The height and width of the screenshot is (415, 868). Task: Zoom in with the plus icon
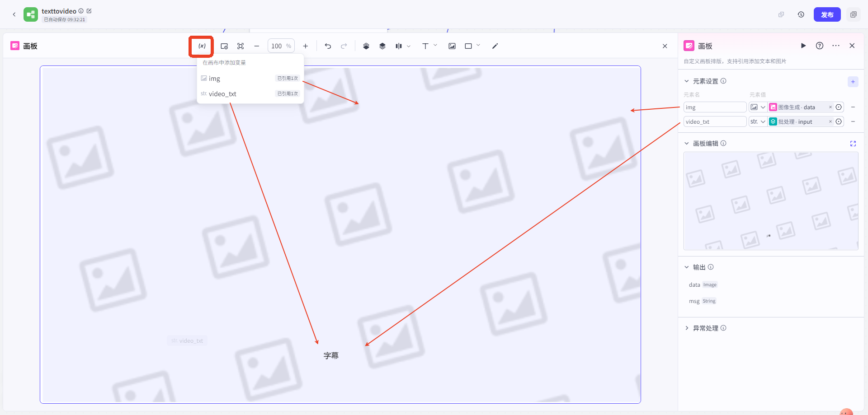coord(306,46)
